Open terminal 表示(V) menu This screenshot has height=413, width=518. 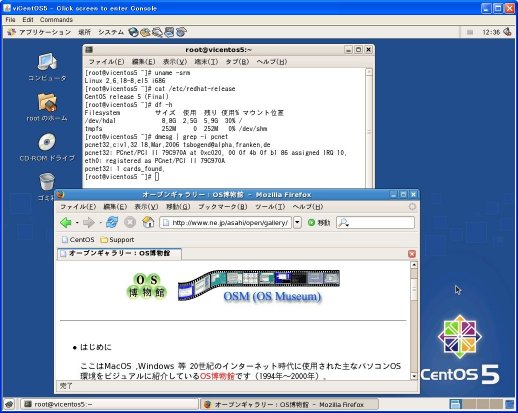point(175,62)
